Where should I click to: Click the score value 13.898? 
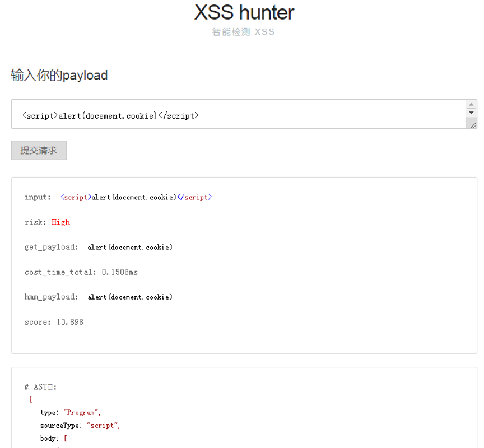click(70, 322)
